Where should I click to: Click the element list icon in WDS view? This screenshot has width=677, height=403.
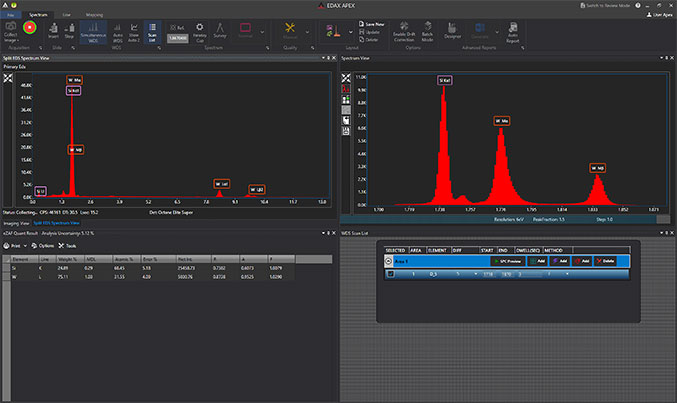tap(346, 100)
